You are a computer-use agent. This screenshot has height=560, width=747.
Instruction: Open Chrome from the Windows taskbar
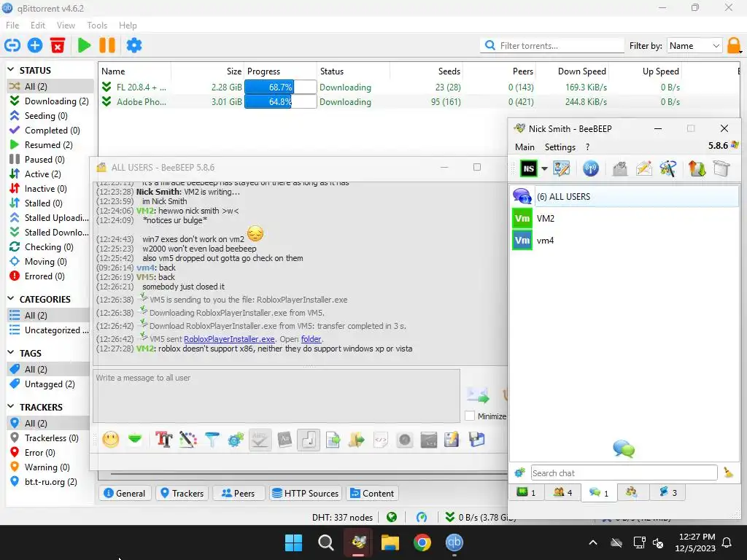[422, 542]
